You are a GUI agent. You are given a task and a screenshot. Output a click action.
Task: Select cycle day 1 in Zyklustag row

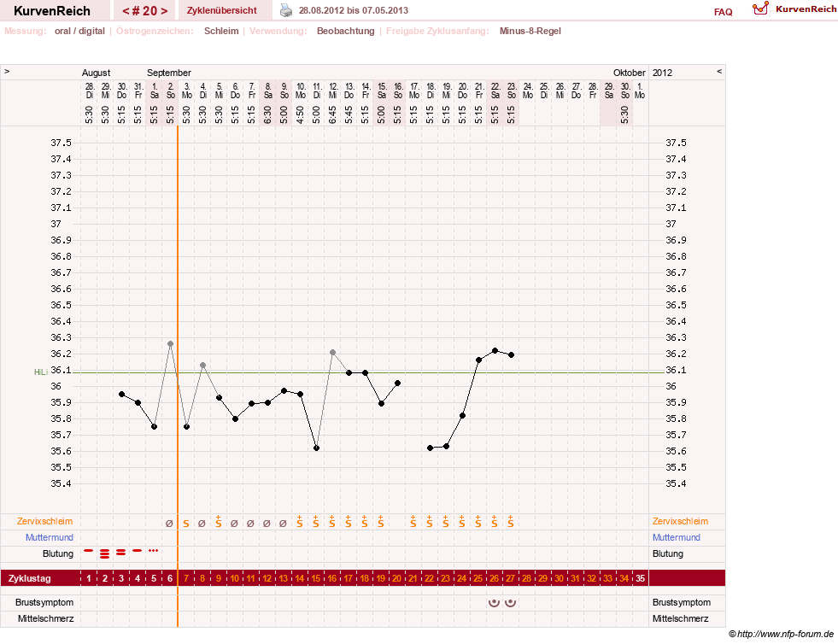89,578
